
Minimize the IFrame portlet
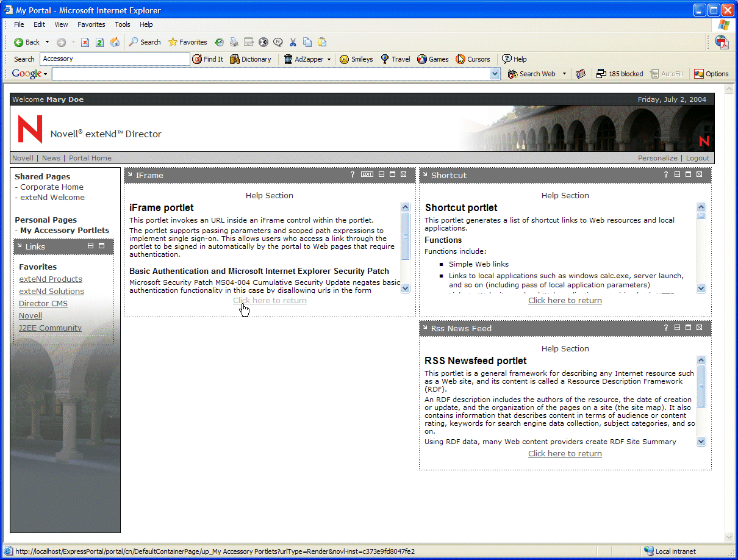[381, 174]
